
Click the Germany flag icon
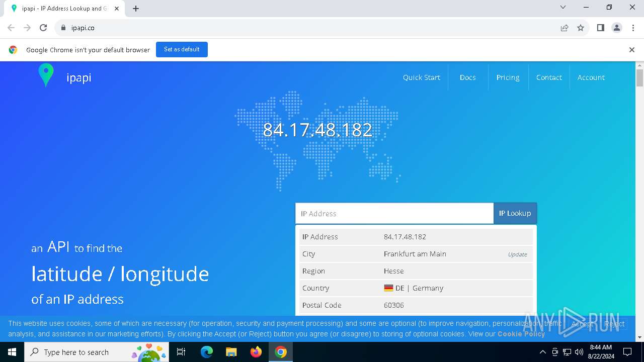coord(388,288)
